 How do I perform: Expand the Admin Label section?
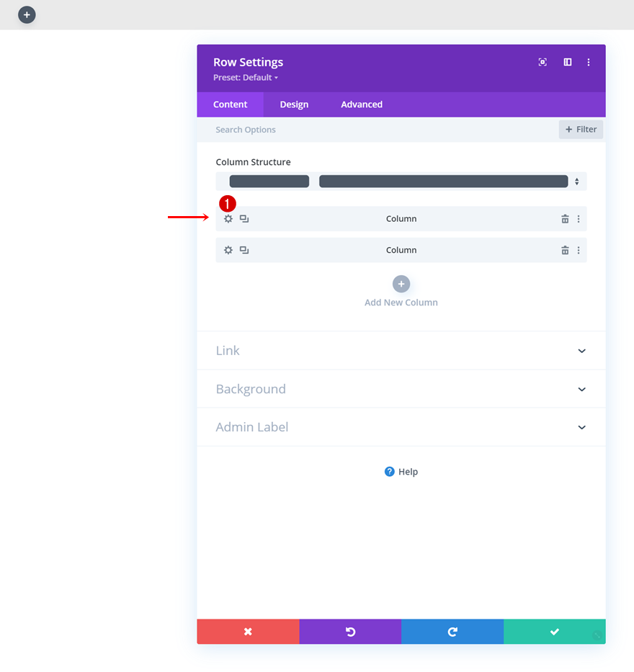(401, 427)
